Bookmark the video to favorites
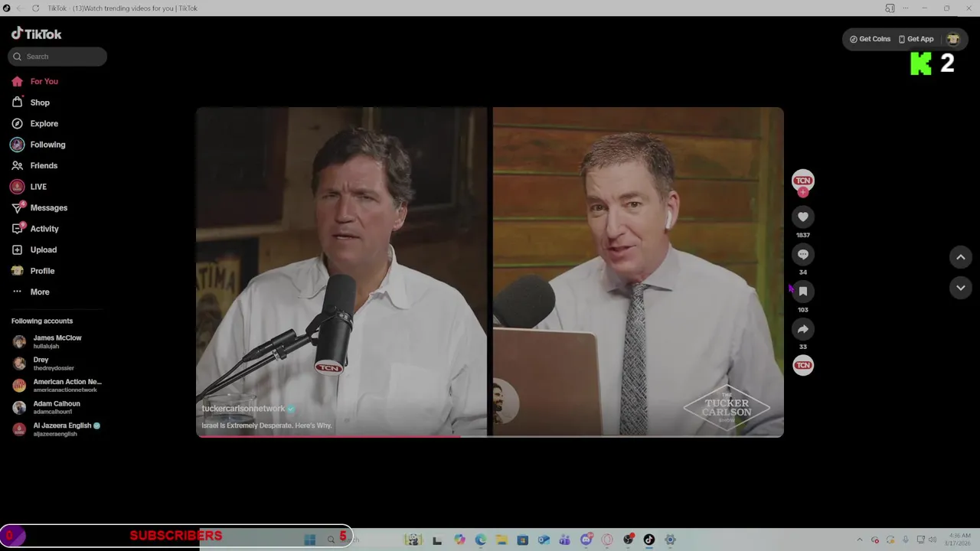The image size is (980, 551). [x=803, y=292]
